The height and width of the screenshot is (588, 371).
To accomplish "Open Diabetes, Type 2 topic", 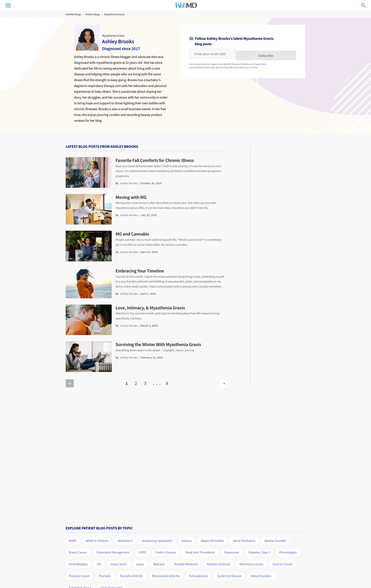I will coord(259,552).
